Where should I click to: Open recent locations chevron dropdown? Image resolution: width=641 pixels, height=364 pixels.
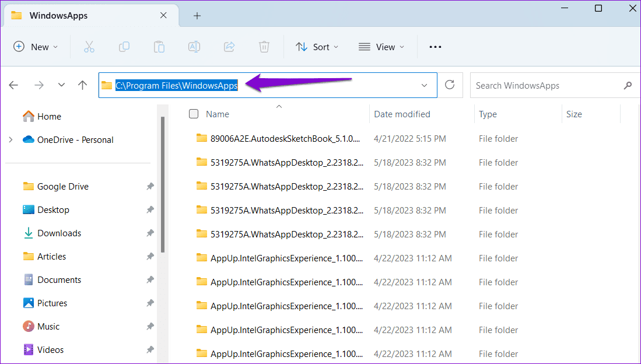point(61,85)
